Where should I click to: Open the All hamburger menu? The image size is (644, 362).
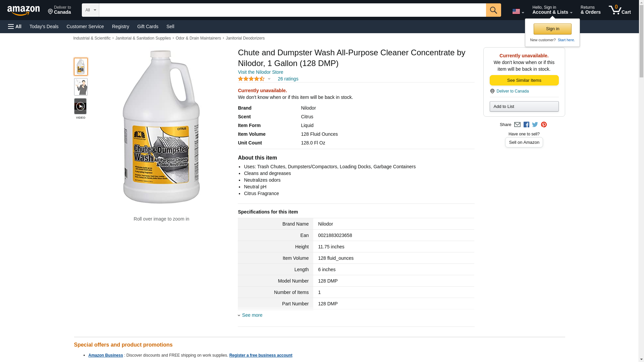(x=15, y=26)
